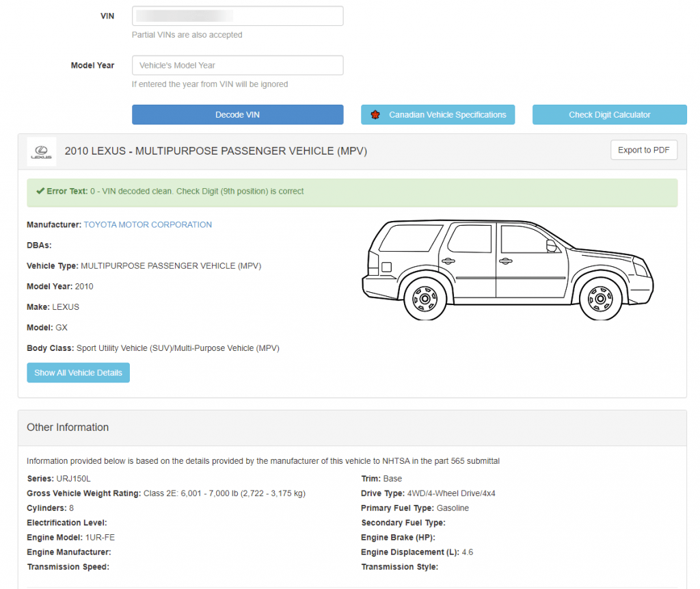Open the Check Digit Calculator
700x589 pixels.
(x=609, y=115)
